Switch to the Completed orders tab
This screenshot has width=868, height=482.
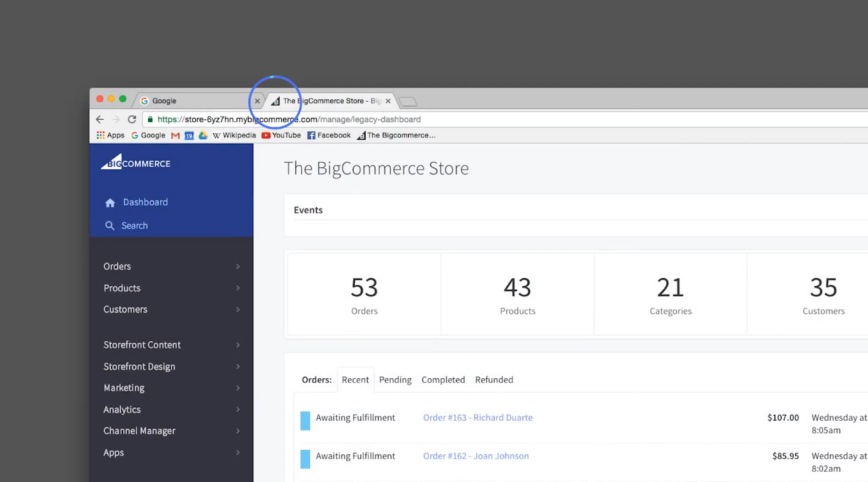pos(443,380)
